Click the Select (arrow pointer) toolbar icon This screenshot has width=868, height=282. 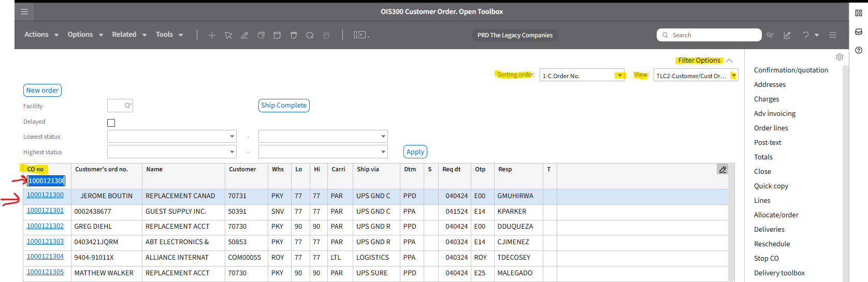[x=228, y=35]
